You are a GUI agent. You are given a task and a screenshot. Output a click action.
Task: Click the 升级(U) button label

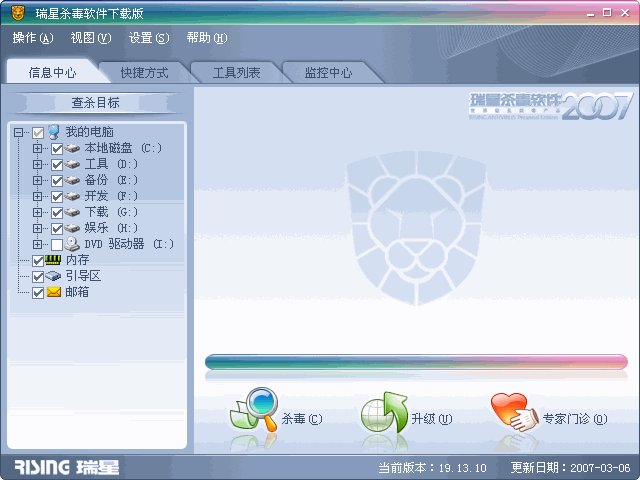431,418
